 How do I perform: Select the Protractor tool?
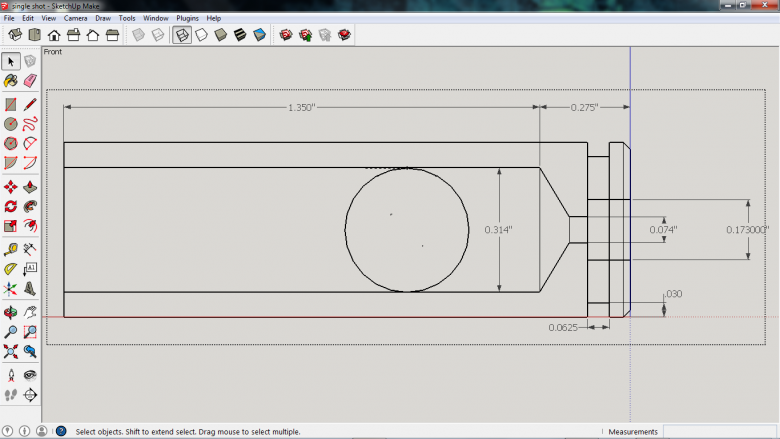coord(11,269)
